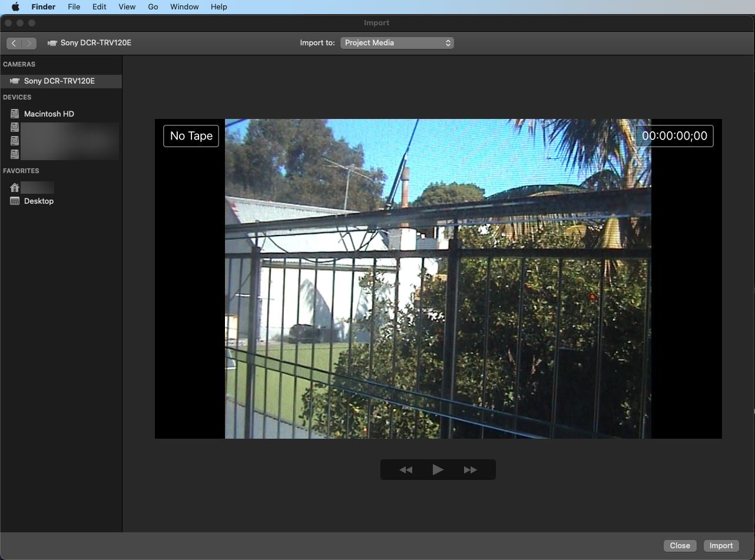Click the second blurred drive icon under Devices

click(x=15, y=141)
